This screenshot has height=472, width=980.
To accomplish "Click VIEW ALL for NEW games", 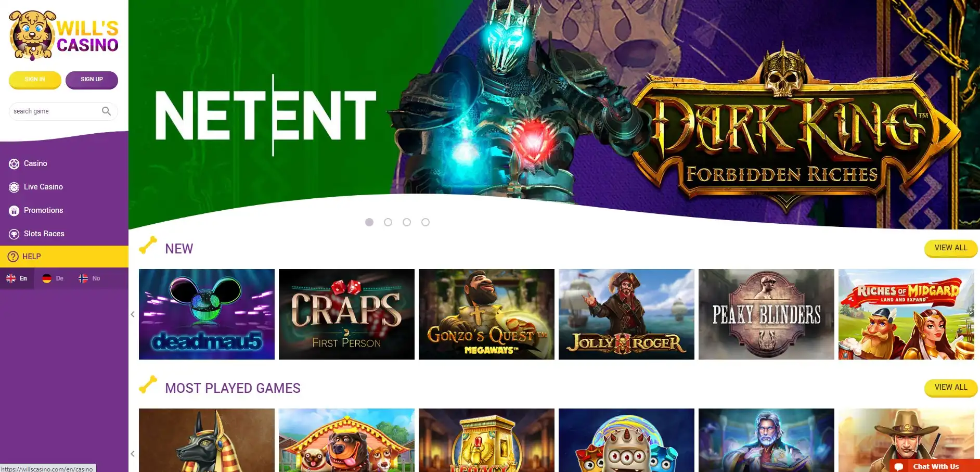I will [x=951, y=248].
